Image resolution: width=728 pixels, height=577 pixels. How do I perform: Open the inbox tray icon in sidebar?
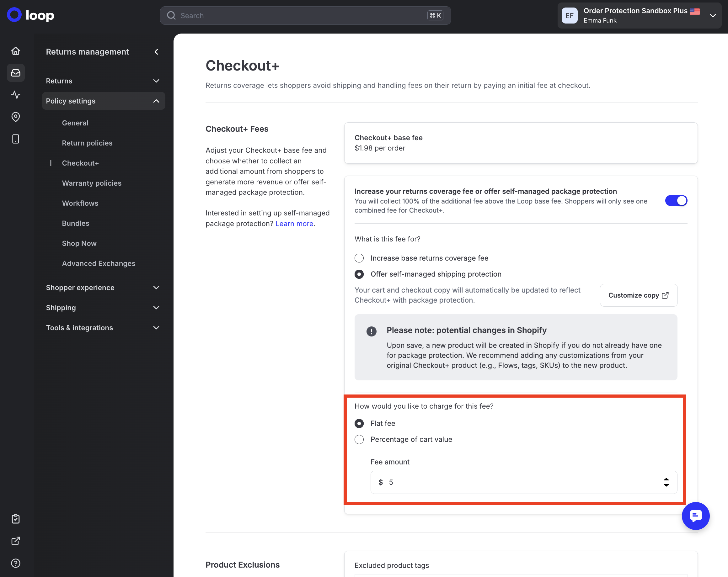click(15, 73)
